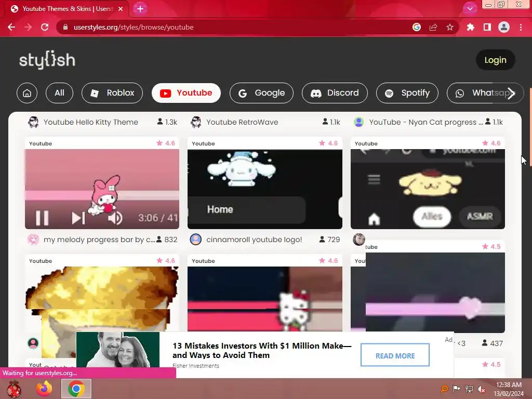
Task: Go to the home category icon
Action: tap(27, 93)
